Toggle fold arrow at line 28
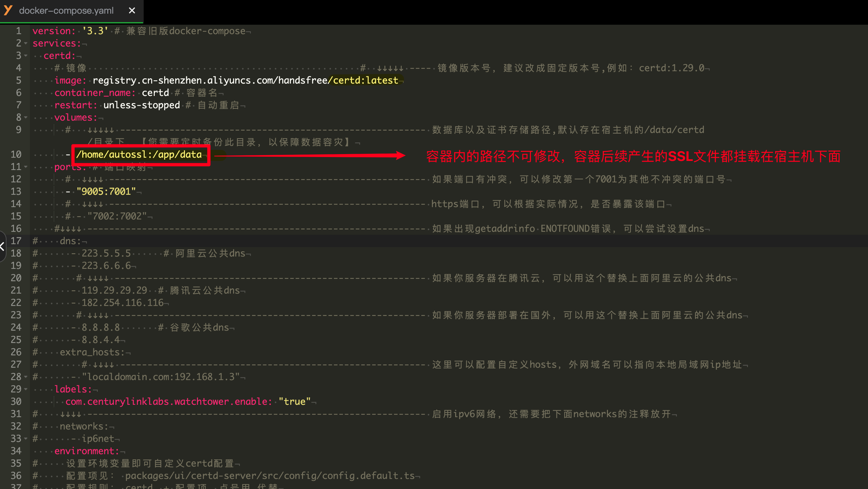The width and height of the screenshot is (868, 489). 26,377
